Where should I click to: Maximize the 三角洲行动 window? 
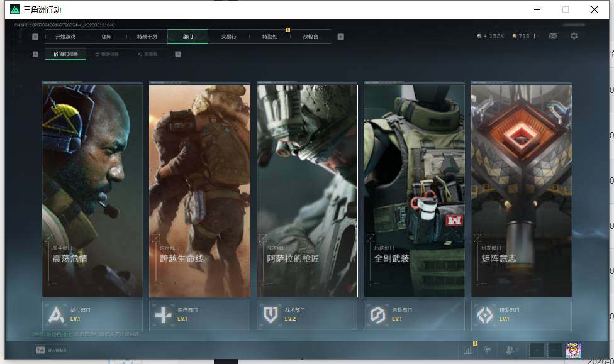(x=566, y=9)
